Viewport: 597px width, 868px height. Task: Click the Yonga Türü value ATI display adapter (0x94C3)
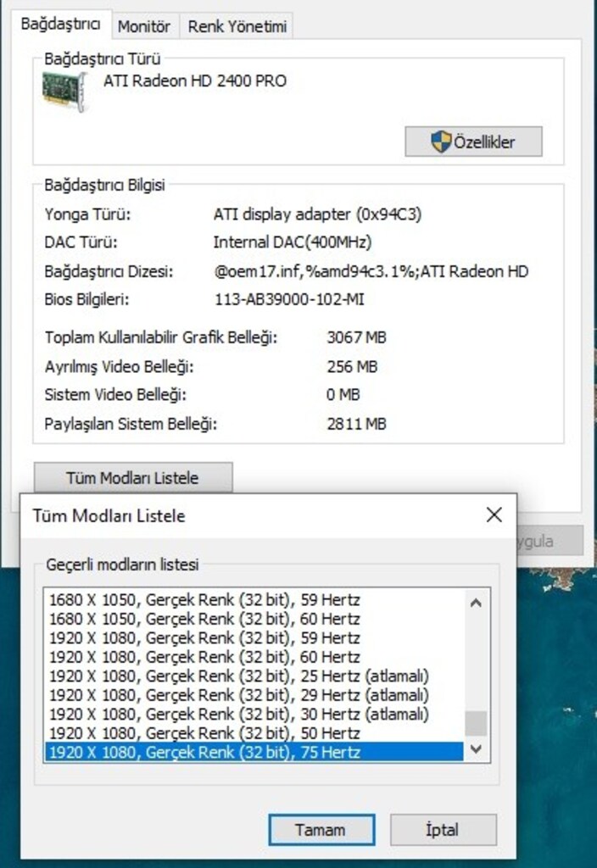[x=317, y=214]
